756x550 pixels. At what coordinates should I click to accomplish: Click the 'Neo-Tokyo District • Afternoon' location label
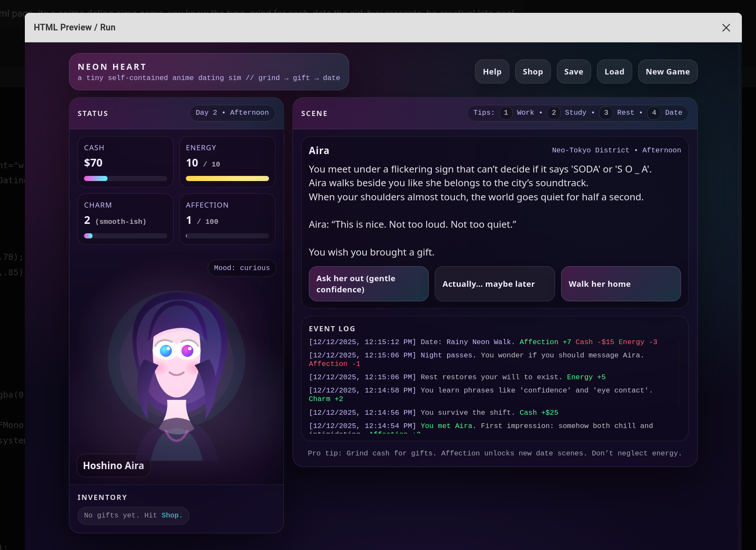pos(616,150)
